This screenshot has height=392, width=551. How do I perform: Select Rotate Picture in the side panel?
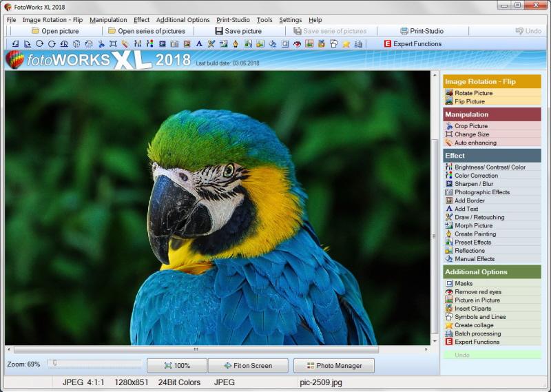tap(473, 93)
